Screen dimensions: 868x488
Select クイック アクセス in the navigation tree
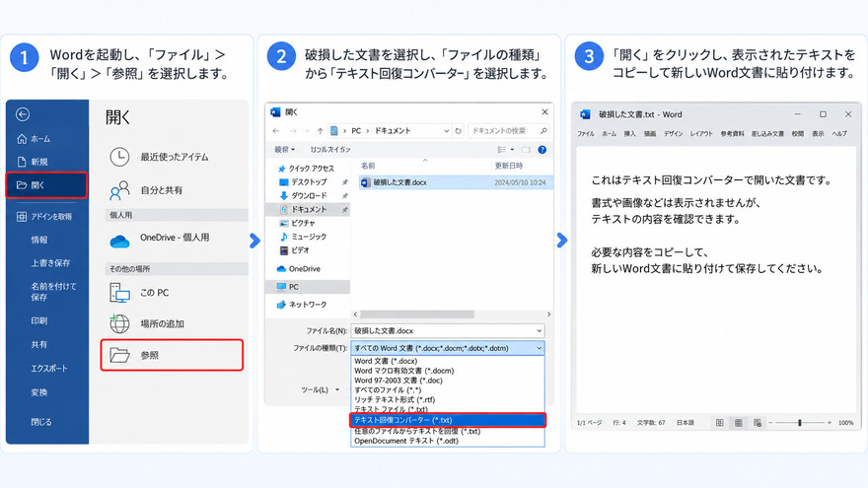(306, 169)
